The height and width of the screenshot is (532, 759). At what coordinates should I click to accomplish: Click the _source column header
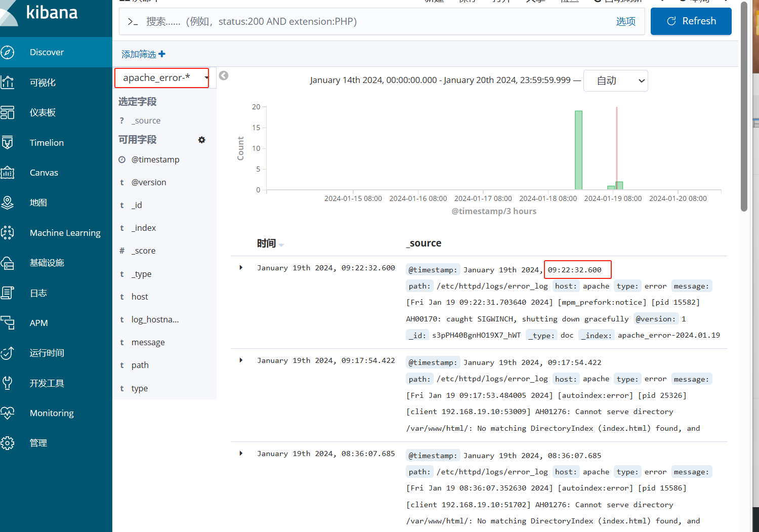424,243
